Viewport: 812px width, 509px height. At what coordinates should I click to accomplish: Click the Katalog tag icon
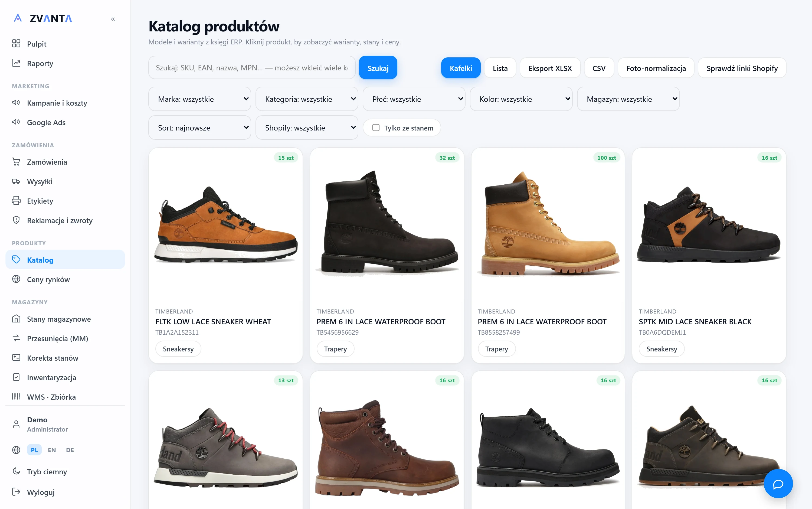16,260
